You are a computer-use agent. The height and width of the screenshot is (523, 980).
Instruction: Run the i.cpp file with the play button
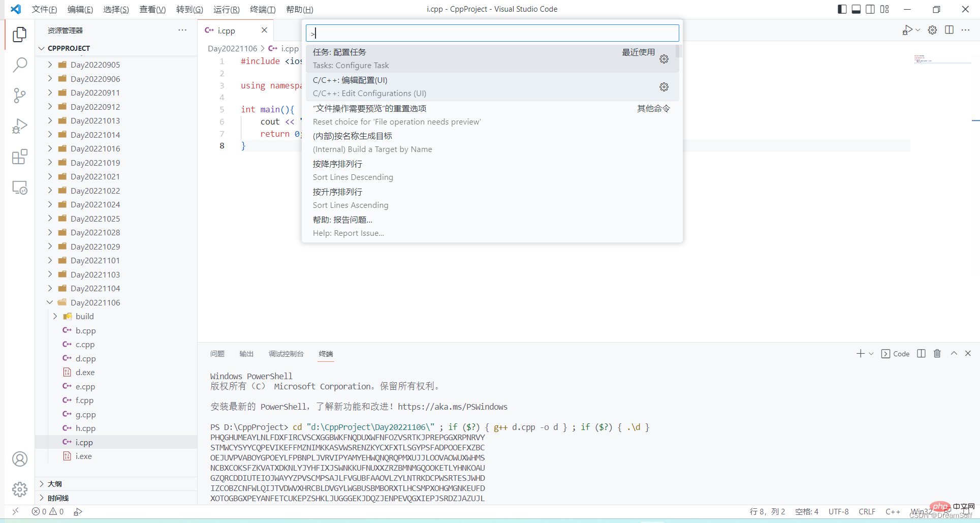click(x=907, y=29)
